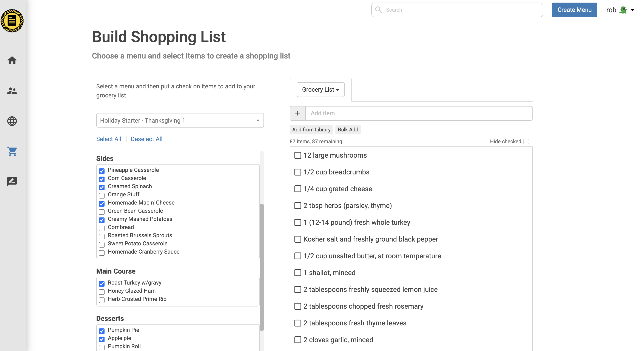Open the globe/public menus sidebar icon

[x=12, y=121]
